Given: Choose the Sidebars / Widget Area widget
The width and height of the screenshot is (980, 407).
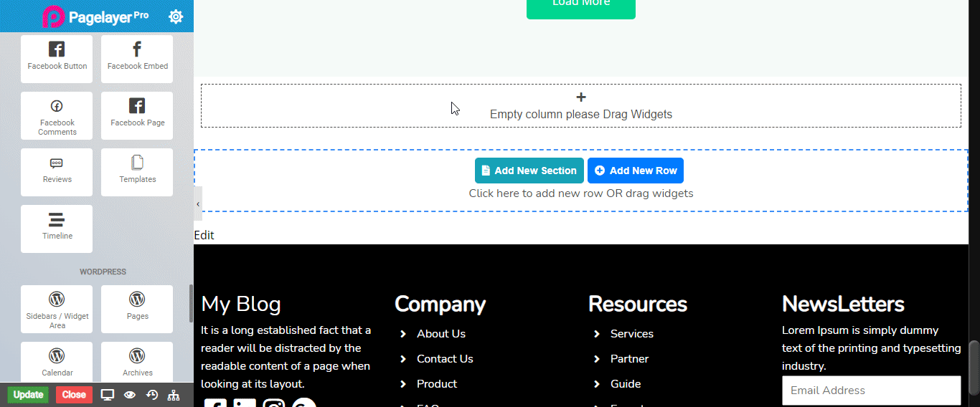Looking at the screenshot, I should 57,308.
